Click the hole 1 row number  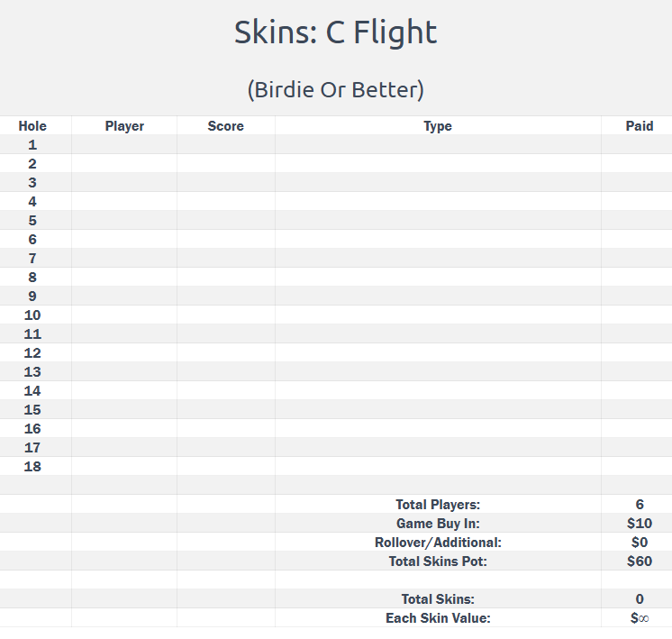32,145
